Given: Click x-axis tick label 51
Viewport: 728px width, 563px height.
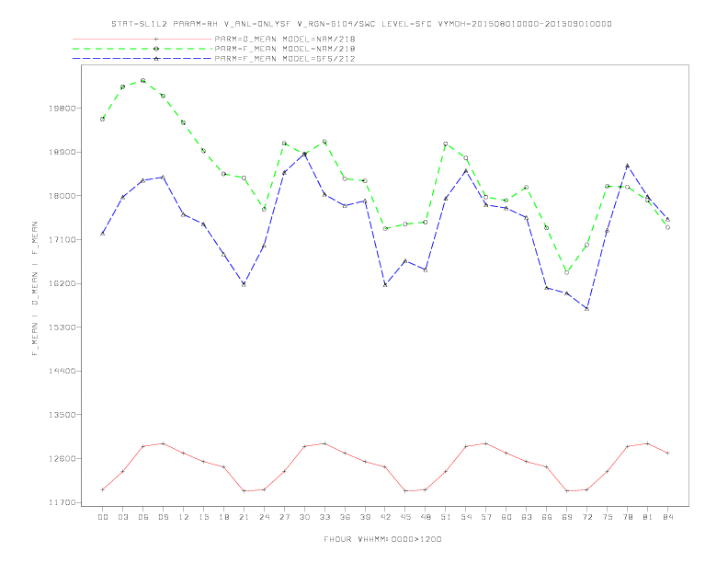Looking at the screenshot, I should click(x=446, y=517).
